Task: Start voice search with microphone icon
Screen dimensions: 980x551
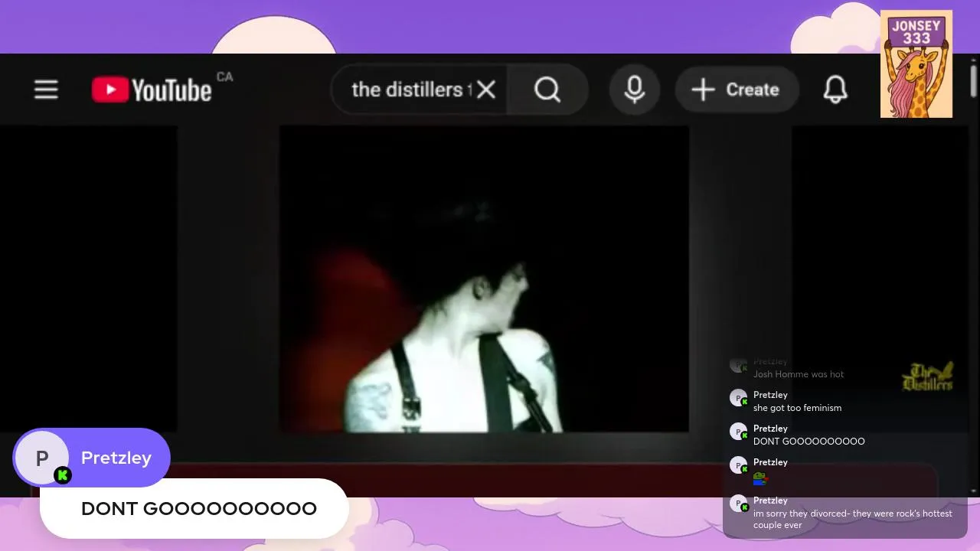Action: point(634,90)
